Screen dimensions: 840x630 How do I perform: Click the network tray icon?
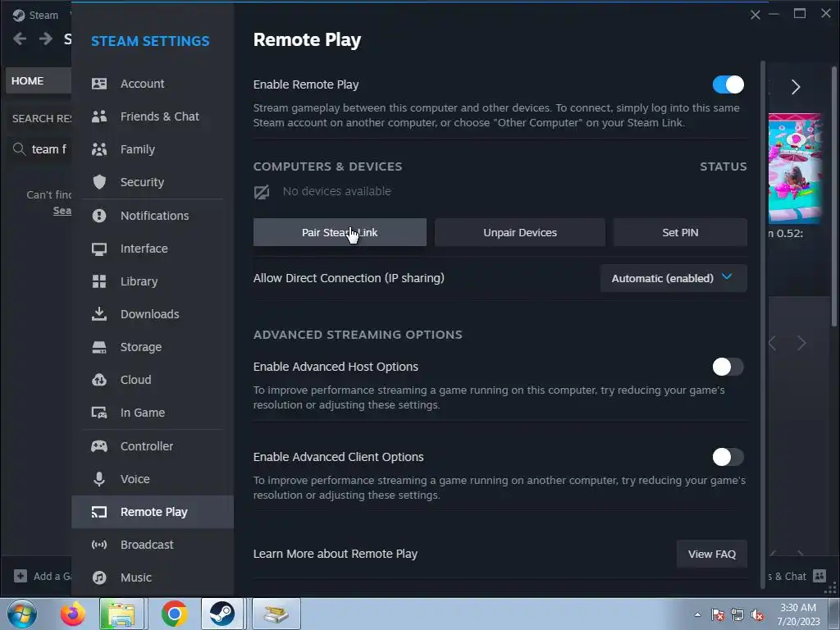737,615
